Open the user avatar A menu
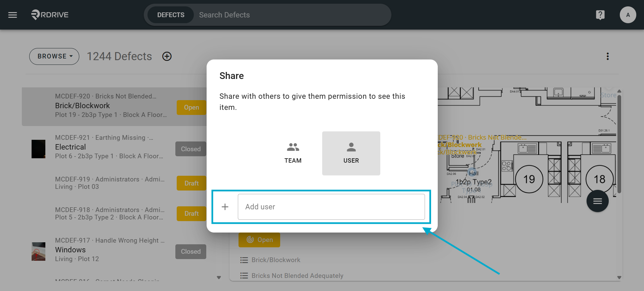This screenshot has height=291, width=644. pyautogui.click(x=628, y=15)
